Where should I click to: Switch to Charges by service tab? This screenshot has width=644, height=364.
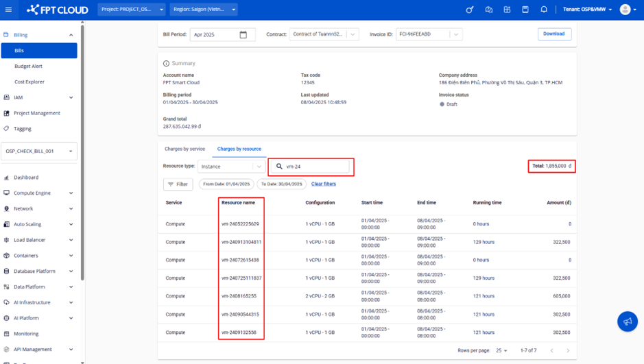(184, 149)
